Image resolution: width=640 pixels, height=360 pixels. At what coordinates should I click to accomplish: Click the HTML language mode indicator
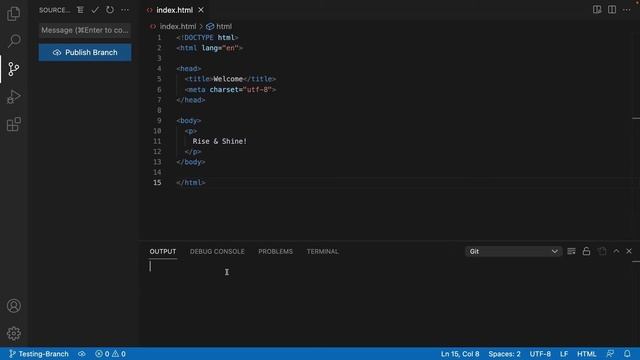tap(587, 354)
